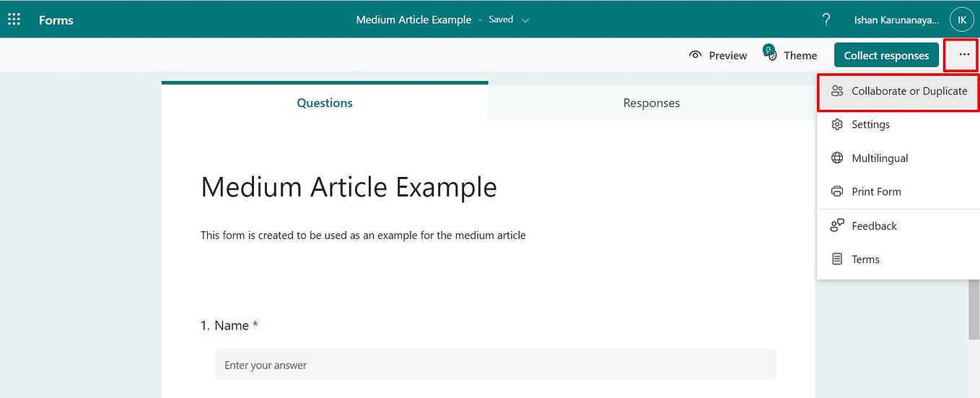Switch to the Responses tab

[652, 103]
